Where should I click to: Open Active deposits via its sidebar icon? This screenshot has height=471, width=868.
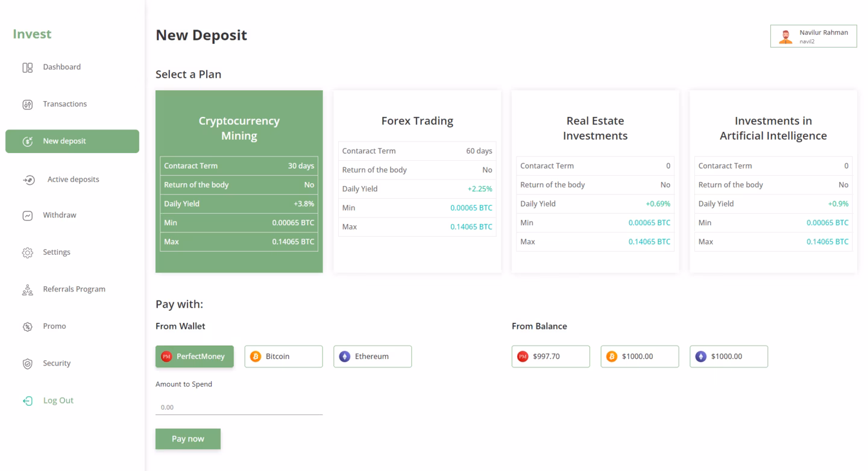(x=27, y=179)
